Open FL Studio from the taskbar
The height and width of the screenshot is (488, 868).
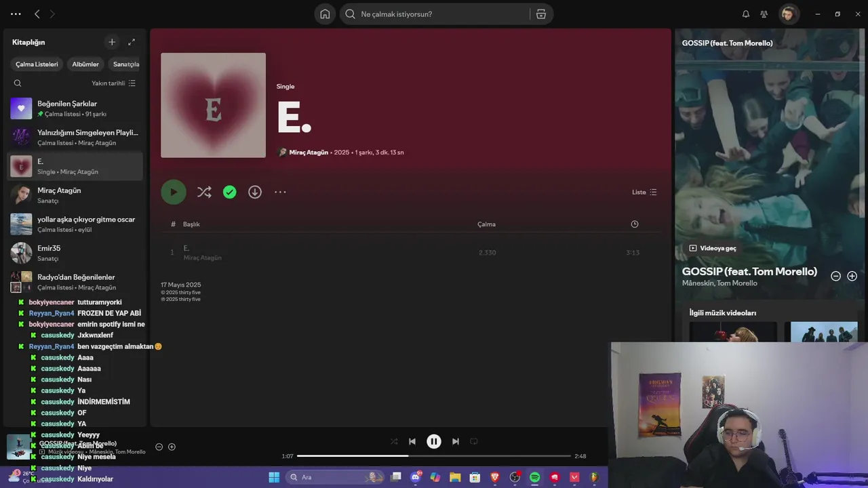[595, 477]
